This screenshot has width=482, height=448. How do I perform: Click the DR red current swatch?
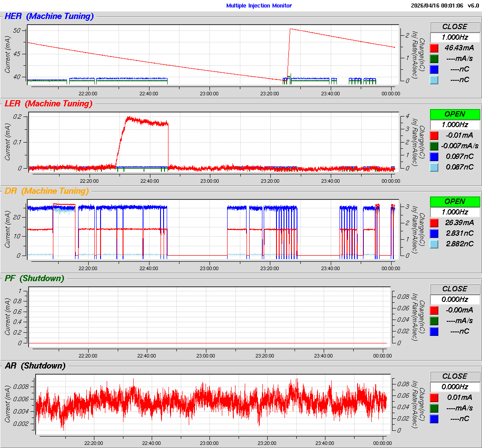click(x=434, y=222)
